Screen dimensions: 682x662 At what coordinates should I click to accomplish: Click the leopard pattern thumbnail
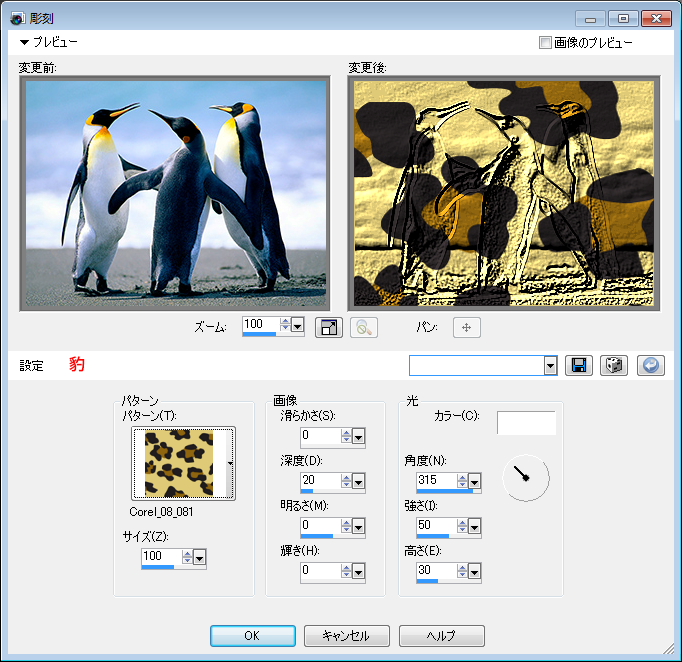179,463
